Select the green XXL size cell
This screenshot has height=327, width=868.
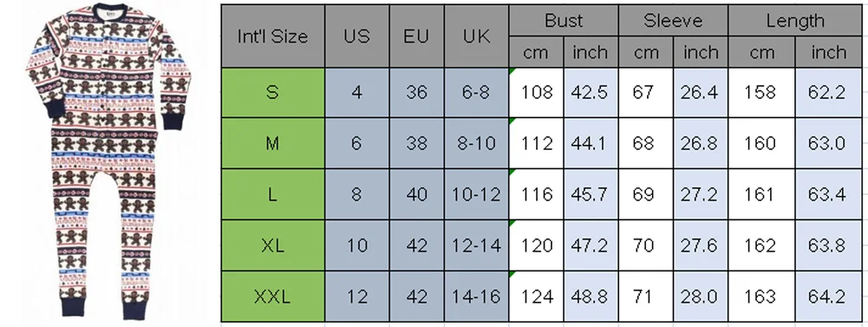(x=273, y=297)
